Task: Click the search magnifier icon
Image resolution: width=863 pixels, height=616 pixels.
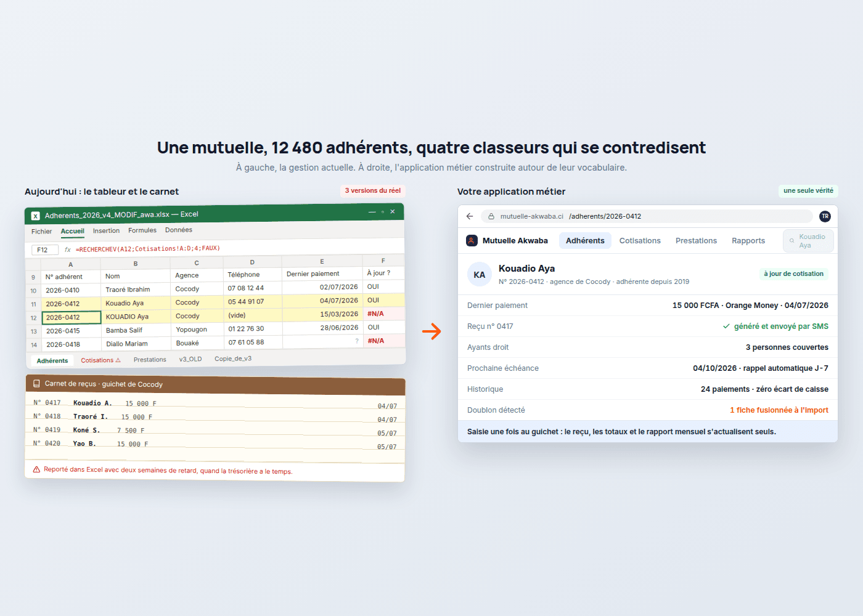Action: pos(791,241)
